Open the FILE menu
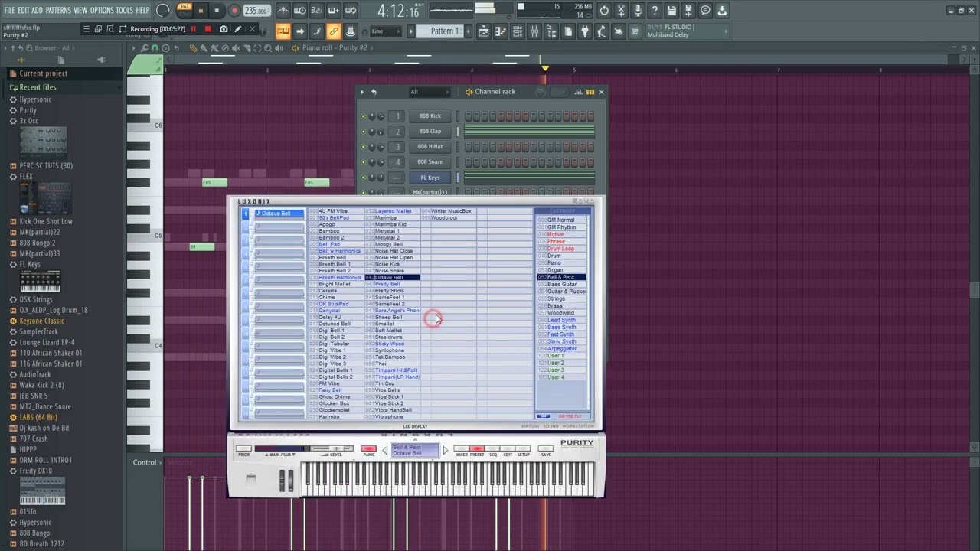The image size is (980, 551). click(x=9, y=10)
